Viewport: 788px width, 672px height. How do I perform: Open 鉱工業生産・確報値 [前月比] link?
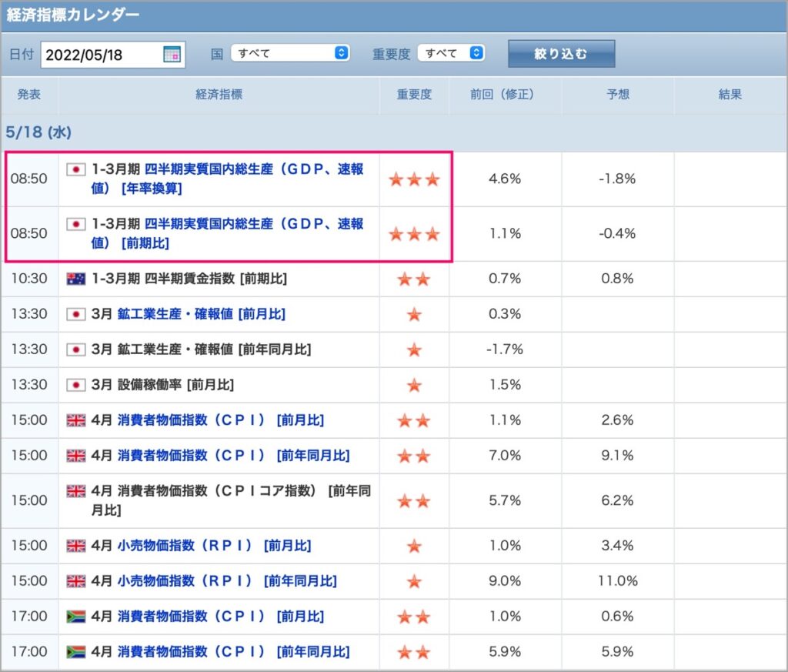(202, 314)
